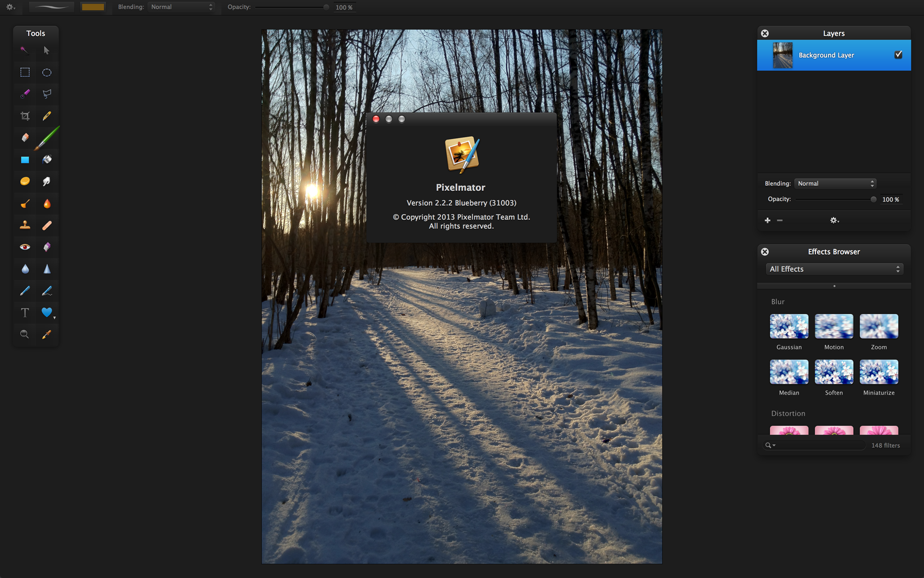Pick the Red Eye tool
Image resolution: width=924 pixels, height=578 pixels.
[25, 247]
